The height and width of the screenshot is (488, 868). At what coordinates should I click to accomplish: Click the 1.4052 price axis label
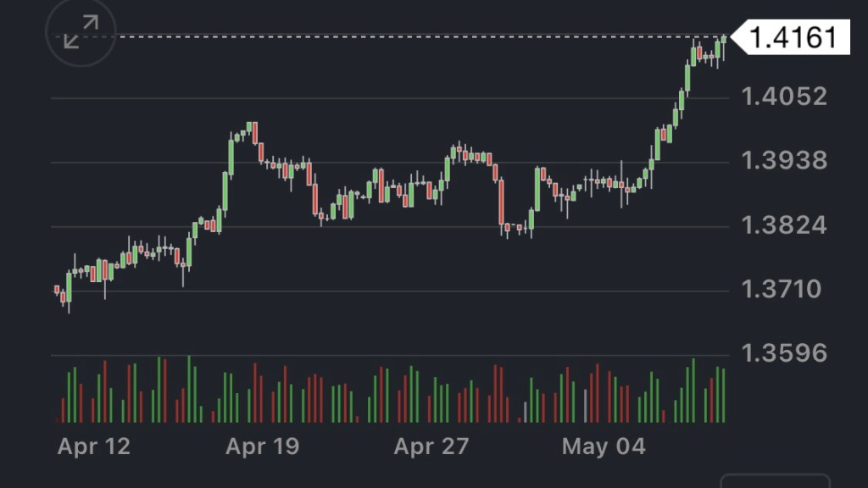pyautogui.click(x=784, y=96)
